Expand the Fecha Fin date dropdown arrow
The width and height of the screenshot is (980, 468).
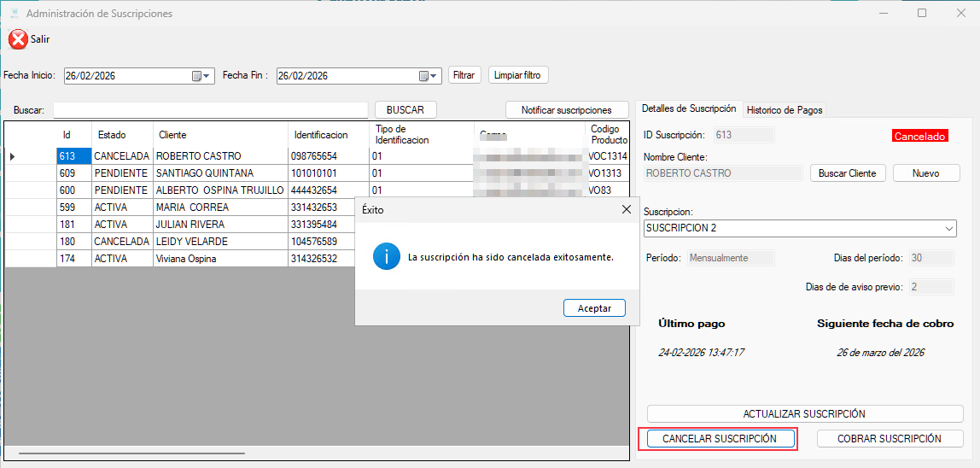434,76
